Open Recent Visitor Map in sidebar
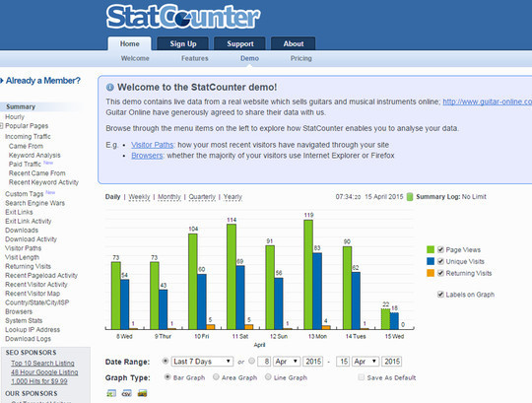 pyautogui.click(x=33, y=294)
